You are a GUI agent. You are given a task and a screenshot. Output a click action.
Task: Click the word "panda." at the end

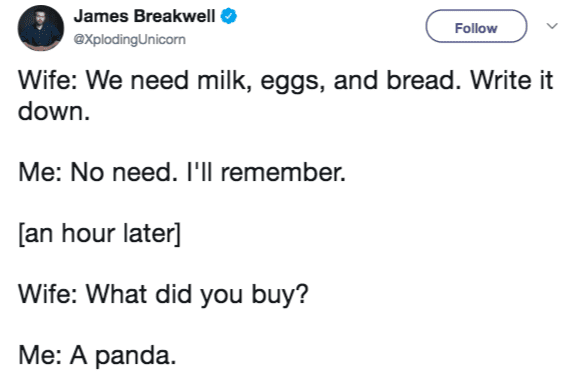point(136,357)
